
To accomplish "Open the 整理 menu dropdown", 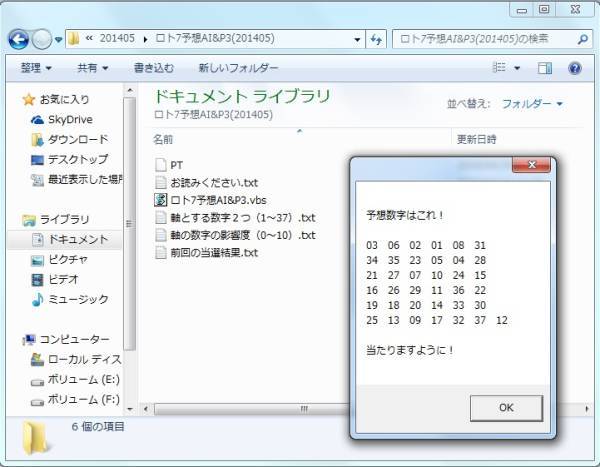I will (x=36, y=68).
